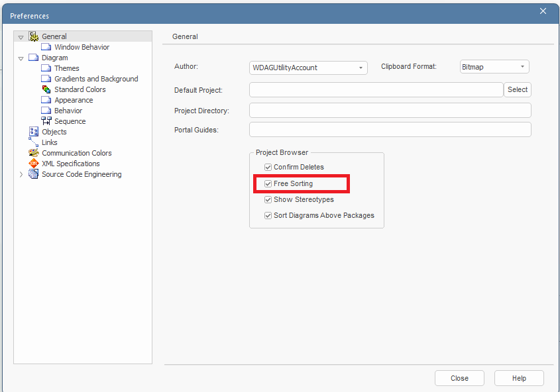Uncheck the Free Sorting option

pos(268,183)
